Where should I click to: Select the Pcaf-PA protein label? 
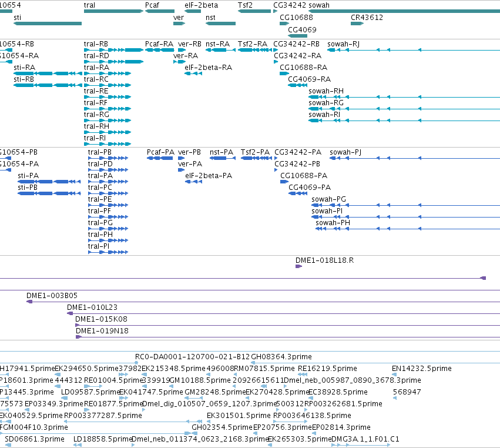pos(160,152)
